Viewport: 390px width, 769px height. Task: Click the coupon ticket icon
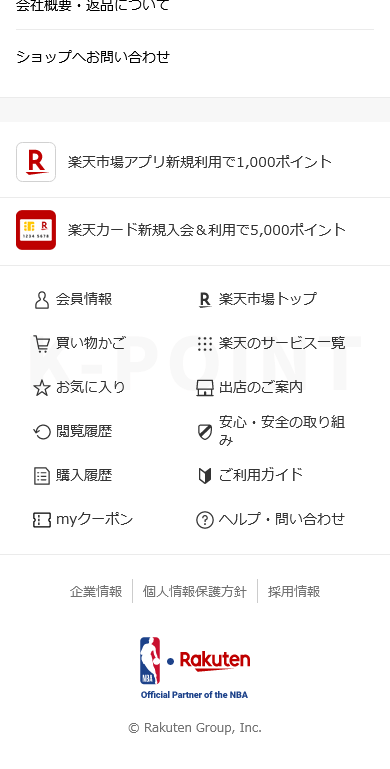point(42,520)
